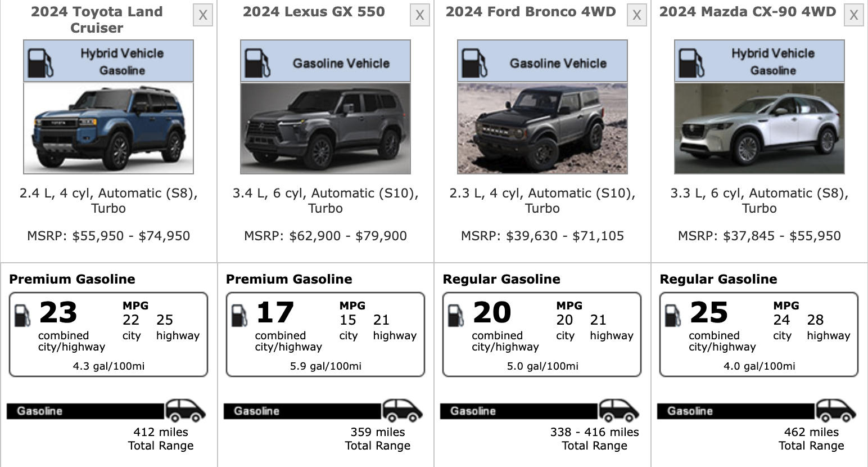Screen dimensions: 868x467
Task: Click the fuel pump icon in Toyota Hybrid Vehicle banner
Action: tap(40, 62)
